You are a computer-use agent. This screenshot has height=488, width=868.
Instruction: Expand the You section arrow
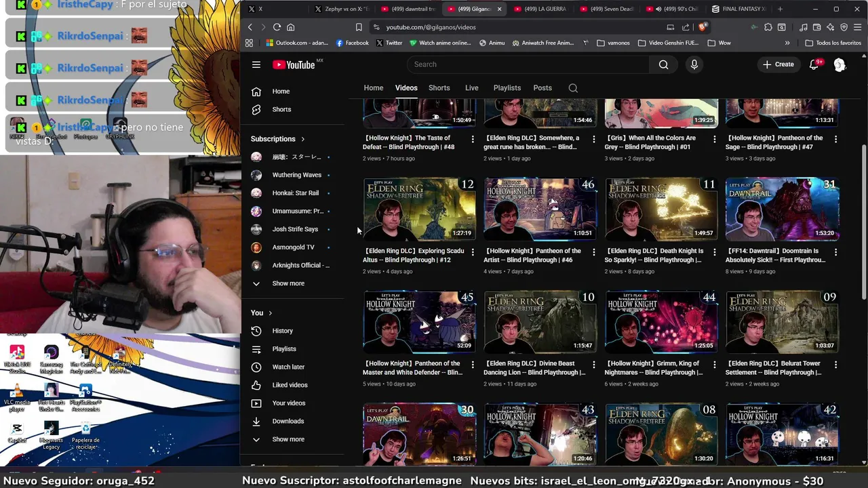point(270,313)
